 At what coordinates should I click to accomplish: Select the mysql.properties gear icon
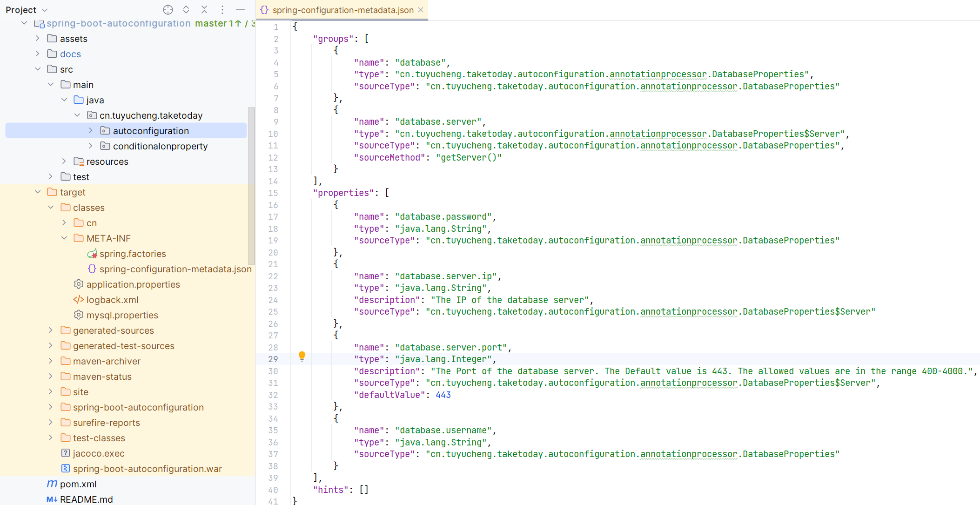79,315
